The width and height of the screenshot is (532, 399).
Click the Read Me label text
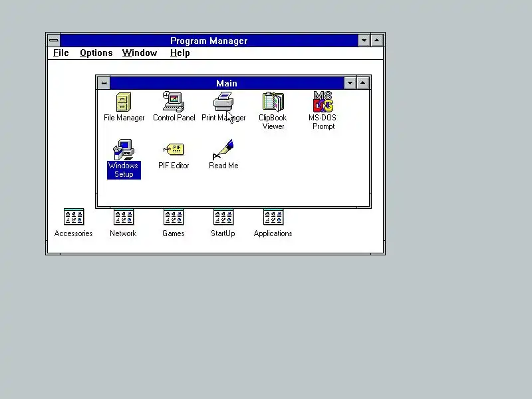[x=223, y=166]
